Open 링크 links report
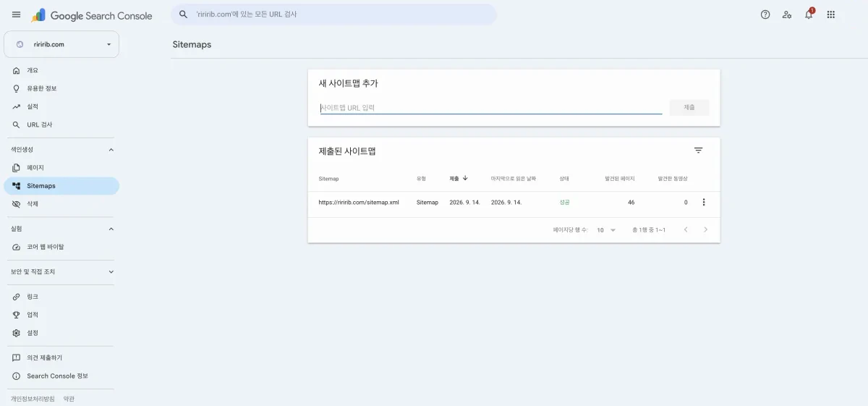868x406 pixels. (61, 297)
